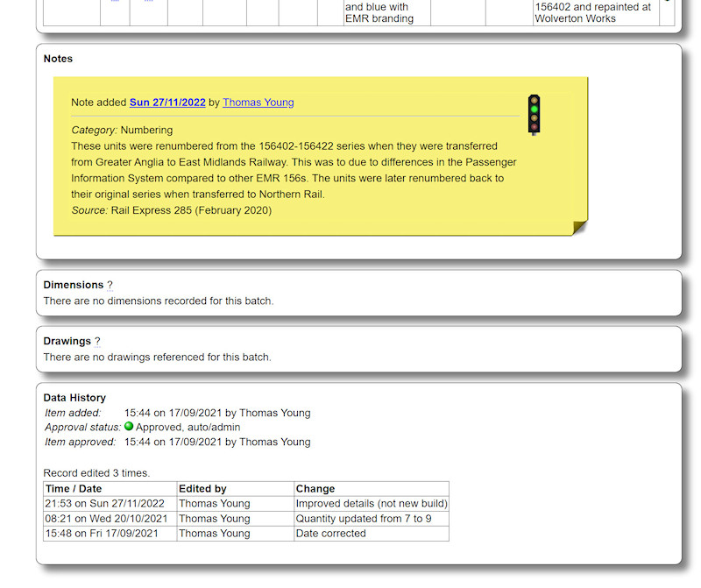Click the green Approved status dot

point(128,427)
